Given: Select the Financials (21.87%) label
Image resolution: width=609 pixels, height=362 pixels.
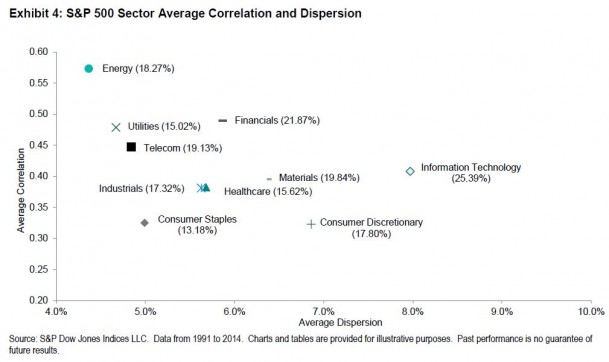Looking at the screenshot, I should tap(277, 120).
